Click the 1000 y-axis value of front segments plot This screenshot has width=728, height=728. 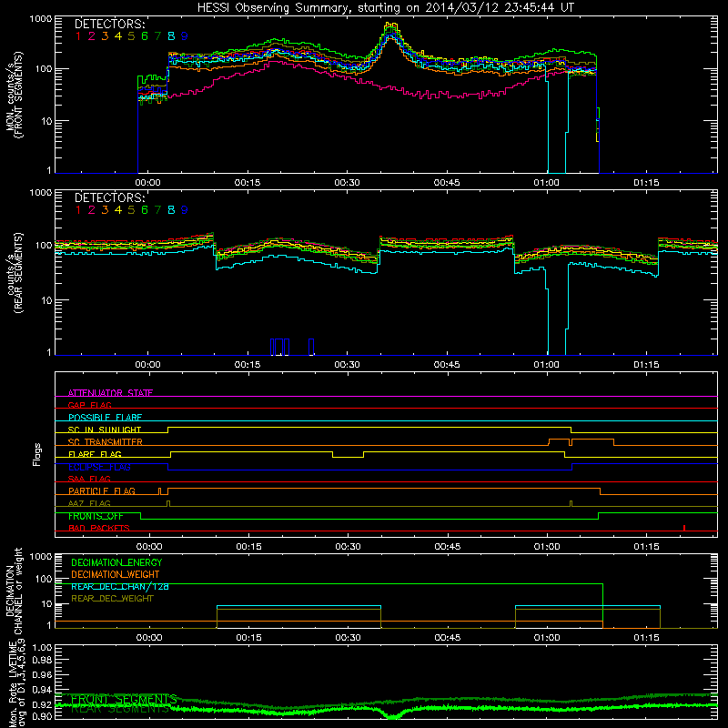coord(40,19)
